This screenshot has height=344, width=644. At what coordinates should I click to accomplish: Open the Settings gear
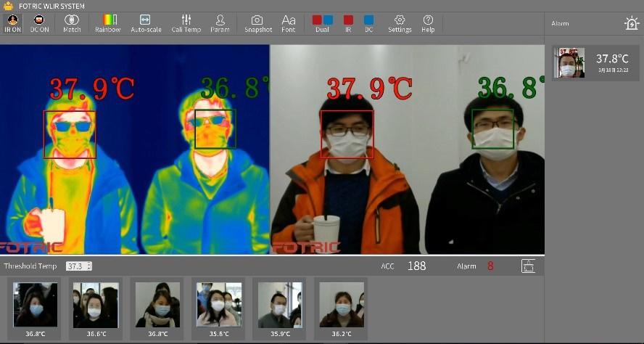[400, 23]
